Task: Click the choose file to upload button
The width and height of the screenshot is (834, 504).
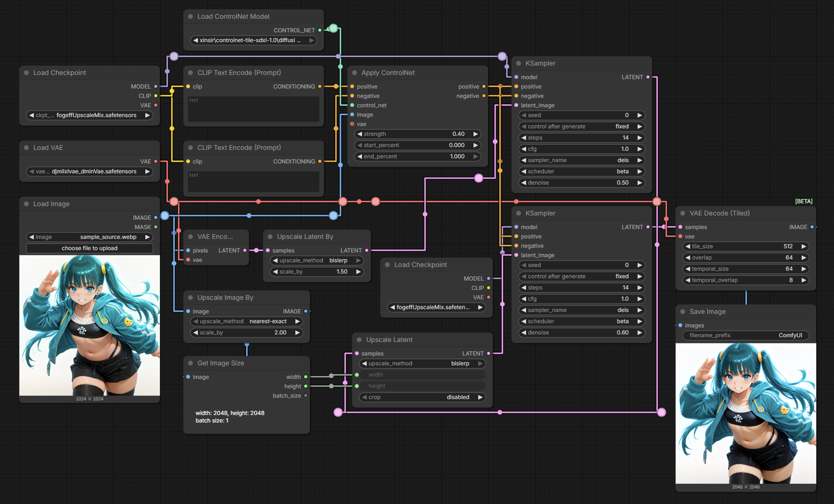Action: pos(90,248)
